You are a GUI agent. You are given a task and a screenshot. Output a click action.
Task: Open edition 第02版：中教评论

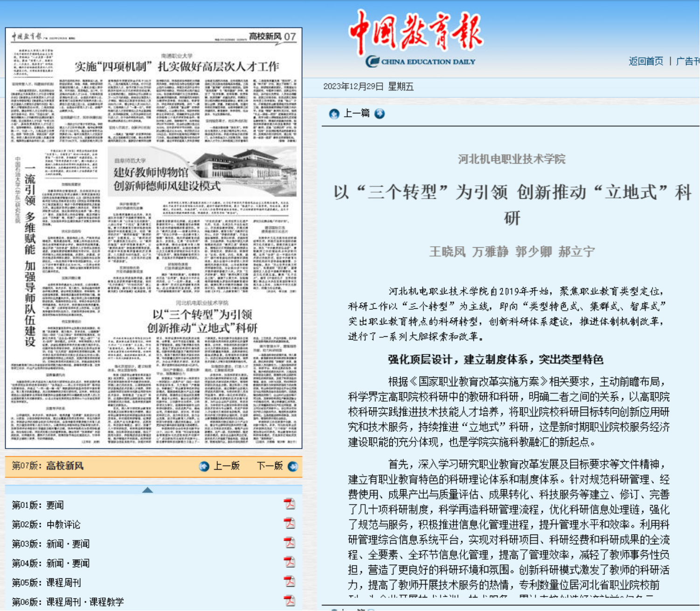click(x=46, y=525)
